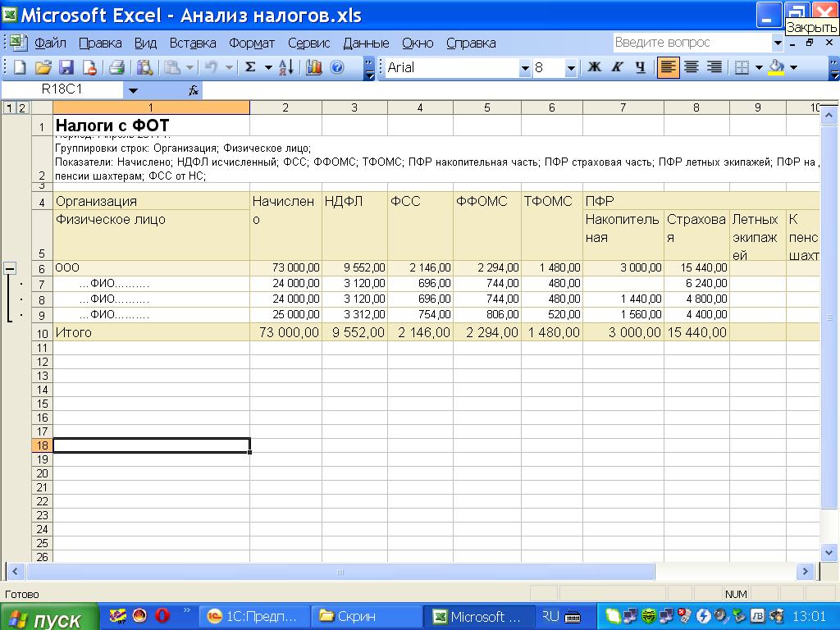Open the Данные menu

coord(366,43)
